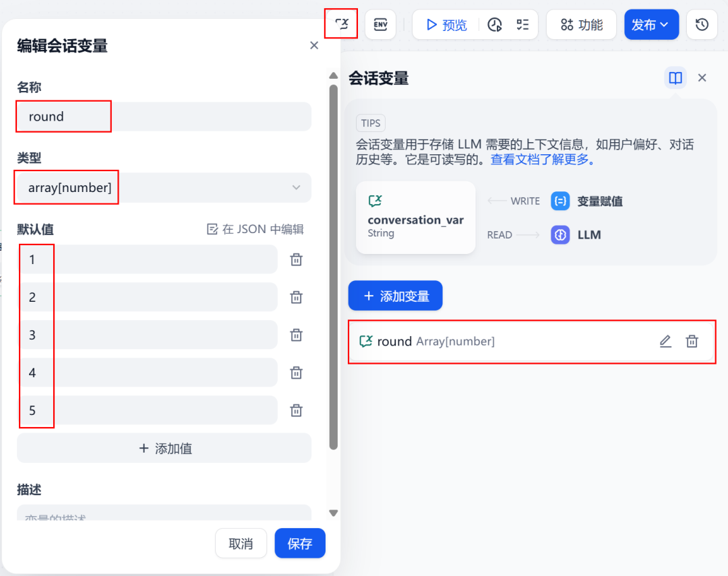Screen dimensions: 728x576
Task: Delete the default value 3 row
Action: (296, 335)
